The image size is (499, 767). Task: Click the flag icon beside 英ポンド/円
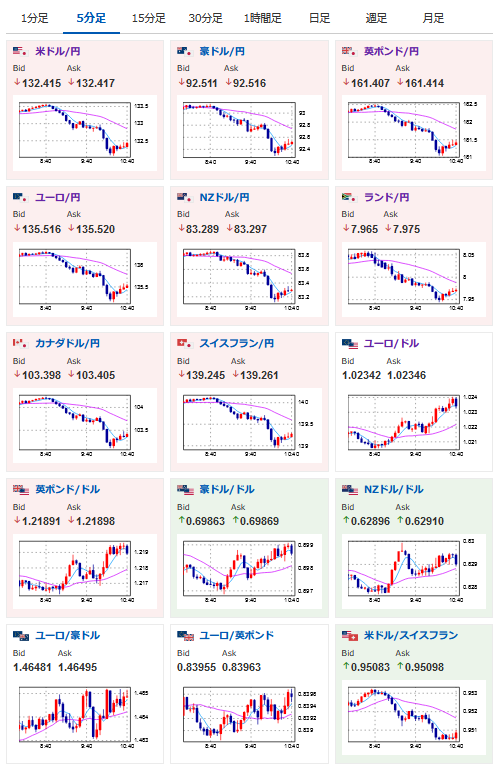click(x=349, y=51)
